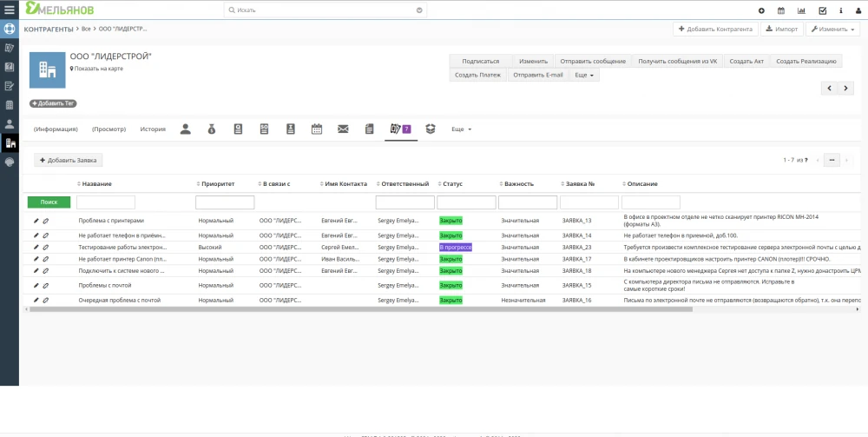Expand the Еще related tabs dropdown
The image size is (868, 437).
(x=461, y=129)
